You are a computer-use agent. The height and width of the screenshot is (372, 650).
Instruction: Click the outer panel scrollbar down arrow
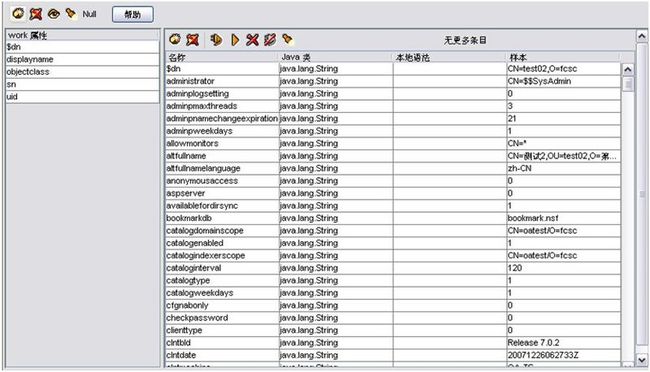(x=642, y=360)
